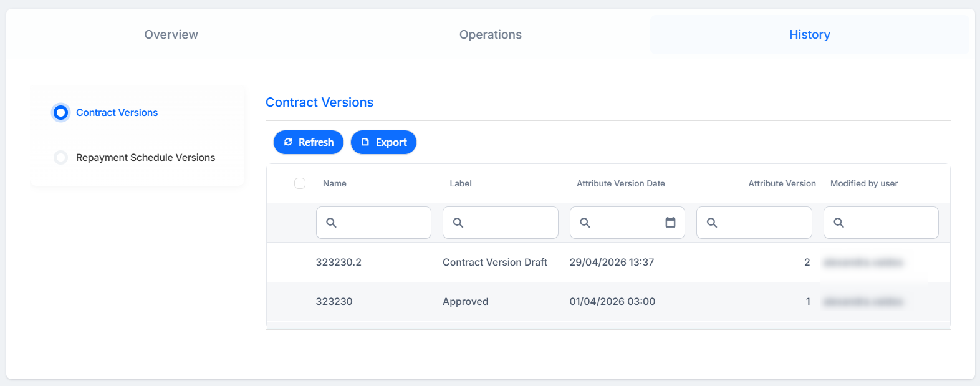Screen dimensions: 980x386
Task: Sort by Modified by user column header
Action: coord(864,183)
